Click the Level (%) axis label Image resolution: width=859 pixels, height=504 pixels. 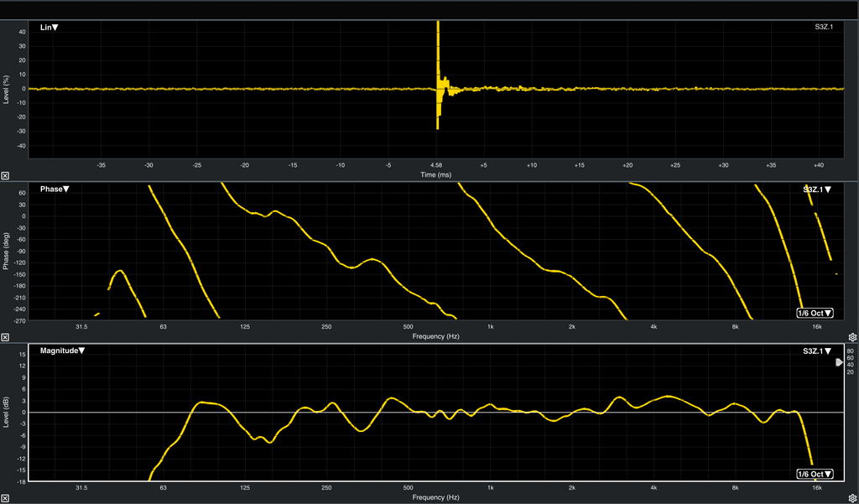point(7,88)
